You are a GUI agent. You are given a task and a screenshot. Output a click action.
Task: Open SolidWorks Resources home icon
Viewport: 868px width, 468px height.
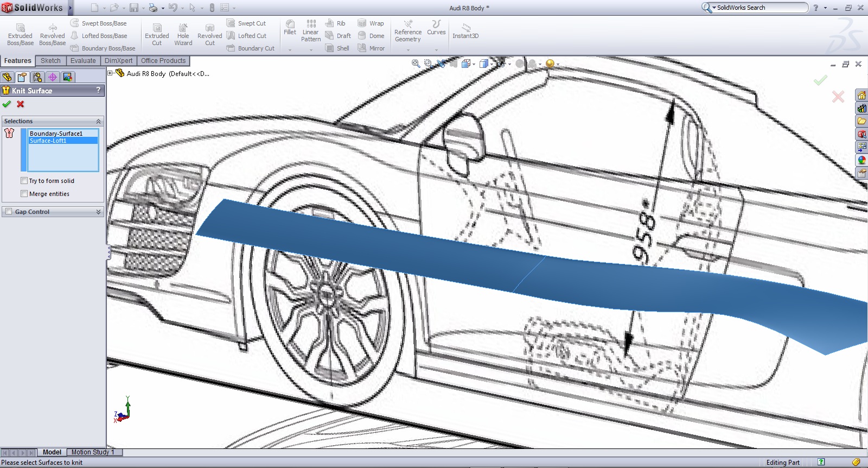point(861,96)
